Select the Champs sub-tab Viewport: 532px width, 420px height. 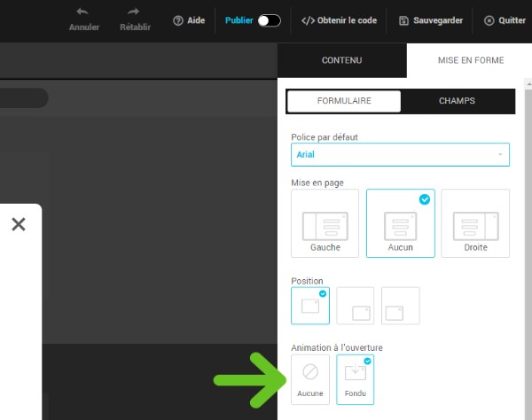pos(457,101)
